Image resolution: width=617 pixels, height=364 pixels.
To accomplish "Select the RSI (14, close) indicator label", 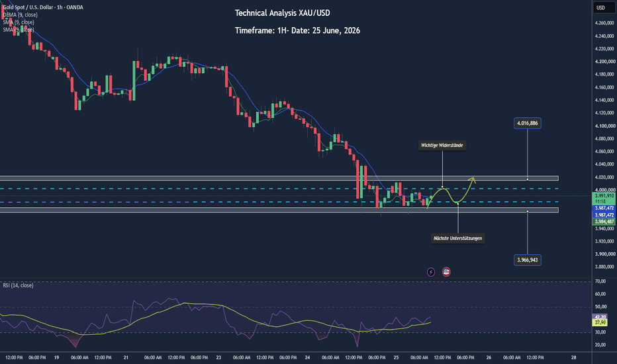I will [x=18, y=285].
